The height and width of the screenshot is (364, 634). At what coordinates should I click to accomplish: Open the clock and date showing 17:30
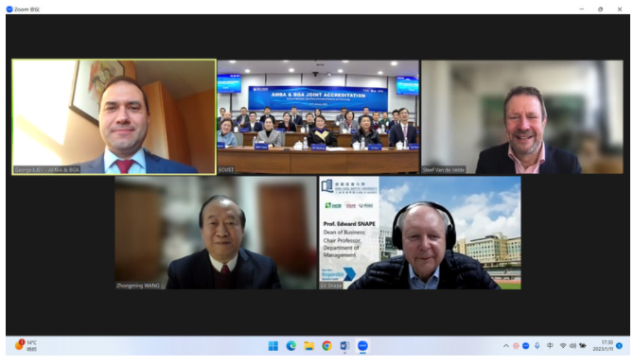coord(603,345)
